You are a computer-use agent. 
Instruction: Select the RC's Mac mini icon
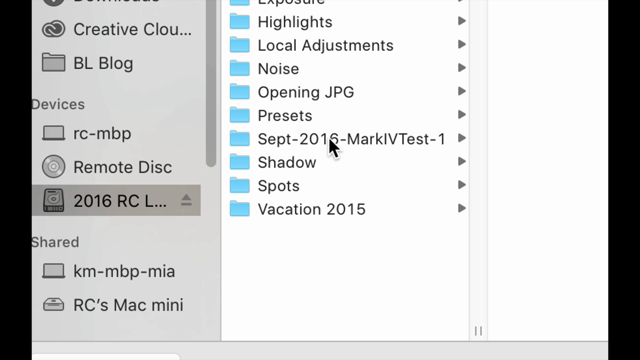click(53, 305)
